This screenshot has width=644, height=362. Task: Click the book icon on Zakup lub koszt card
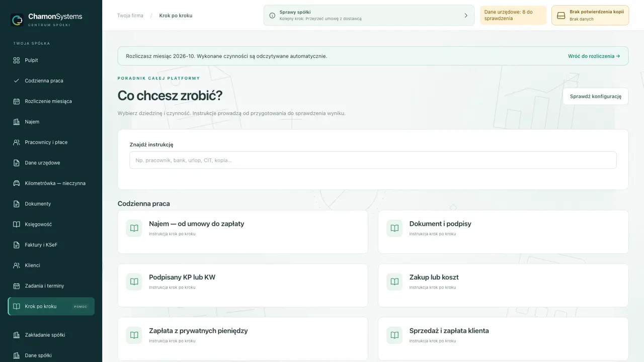point(394,282)
